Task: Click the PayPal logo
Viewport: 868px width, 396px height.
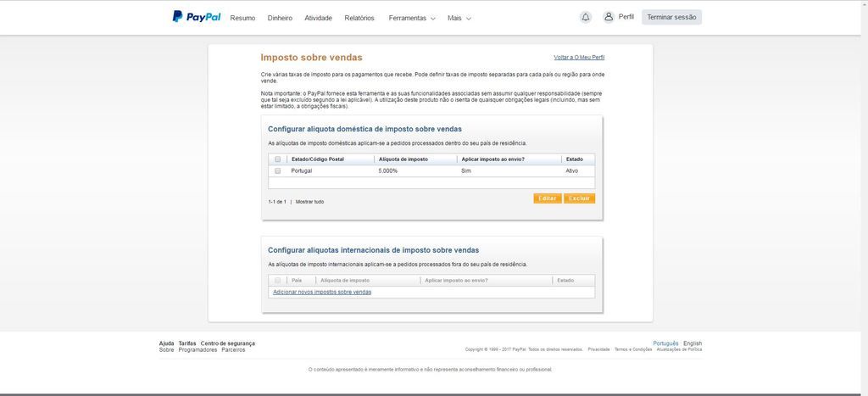Action: pyautogui.click(x=197, y=17)
